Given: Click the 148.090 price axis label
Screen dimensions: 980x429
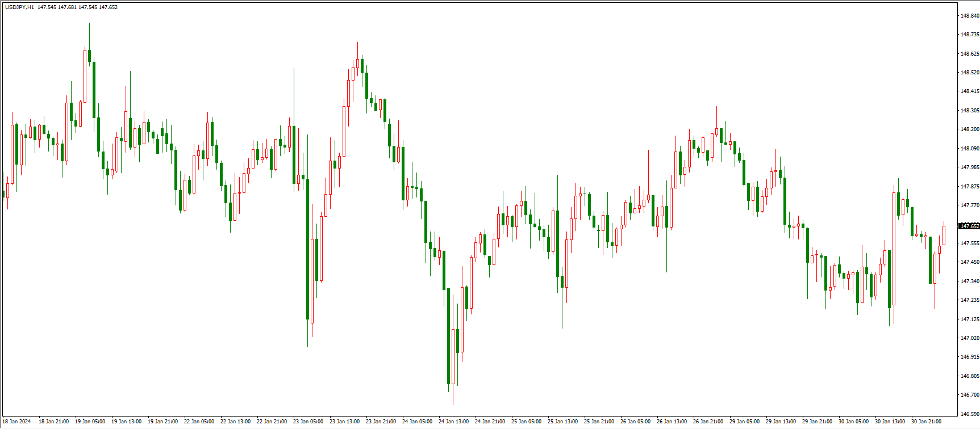Looking at the screenshot, I should pos(969,149).
